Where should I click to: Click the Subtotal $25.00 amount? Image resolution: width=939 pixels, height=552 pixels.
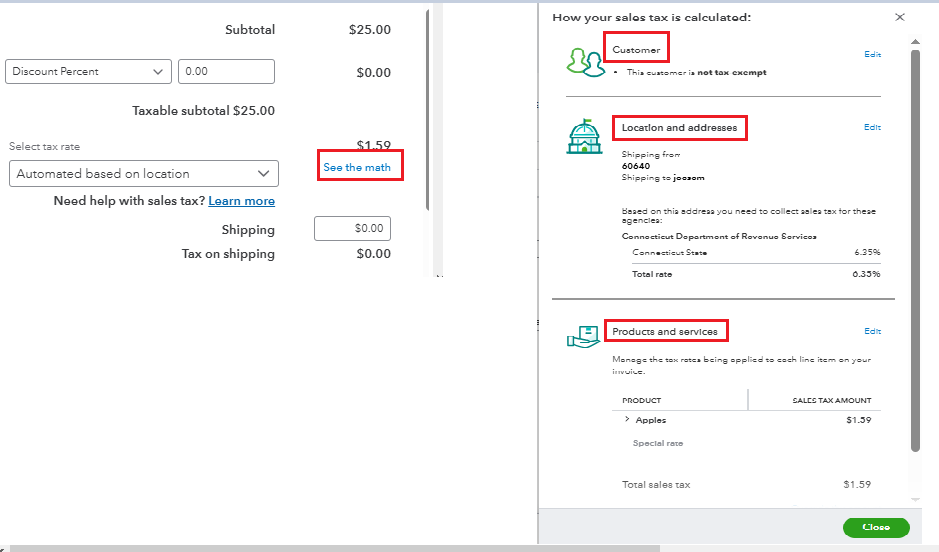pyautogui.click(x=369, y=30)
